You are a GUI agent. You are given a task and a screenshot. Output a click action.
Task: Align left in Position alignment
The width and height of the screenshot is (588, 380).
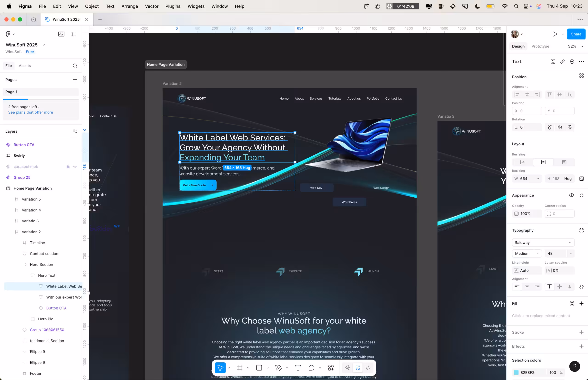coord(517,95)
